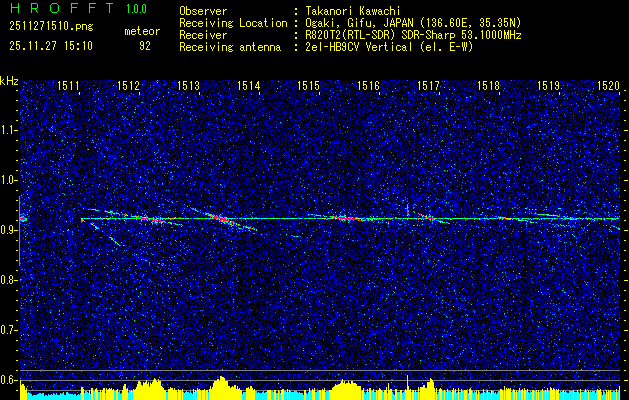Click the kHz axis unit label

(9, 81)
